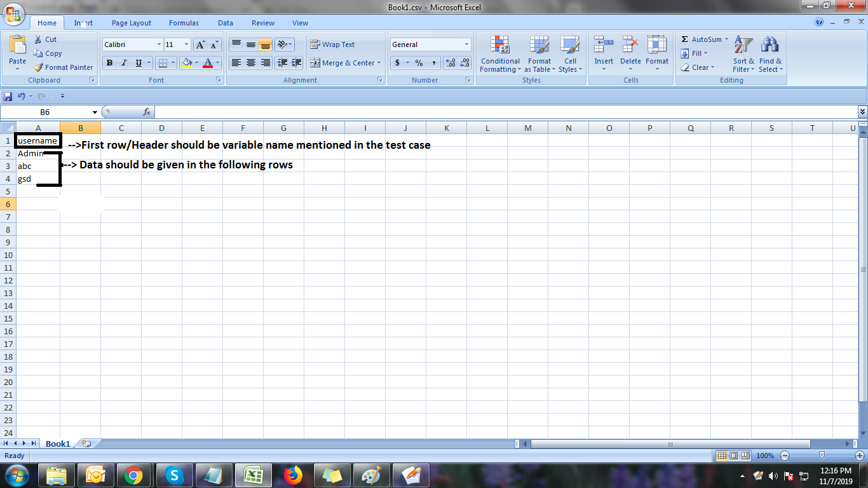Click the Insert Function fx button
The height and width of the screenshot is (488, 868).
147,112
